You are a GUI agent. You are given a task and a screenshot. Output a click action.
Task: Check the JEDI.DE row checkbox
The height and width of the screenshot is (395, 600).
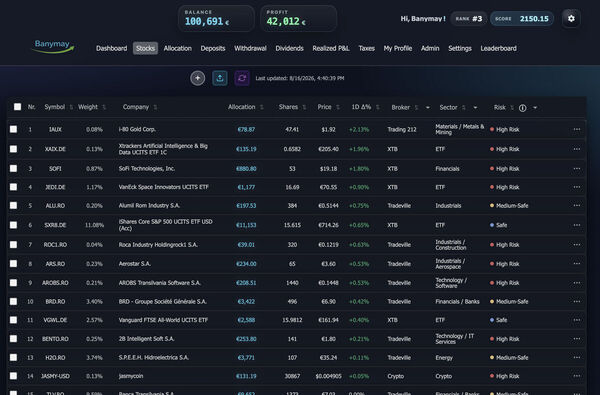pos(13,187)
